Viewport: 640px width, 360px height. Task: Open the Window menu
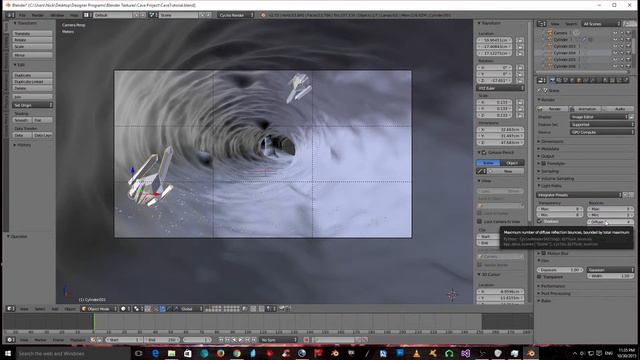tap(57, 15)
